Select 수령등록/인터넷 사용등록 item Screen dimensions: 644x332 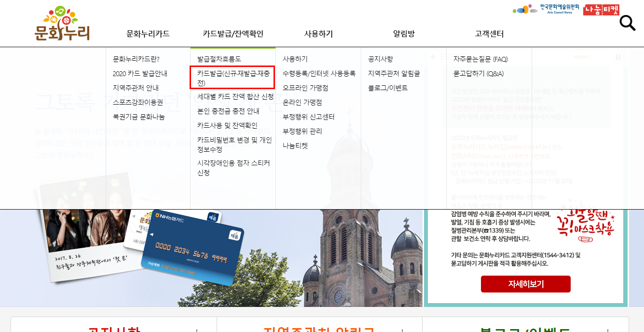tap(319, 73)
